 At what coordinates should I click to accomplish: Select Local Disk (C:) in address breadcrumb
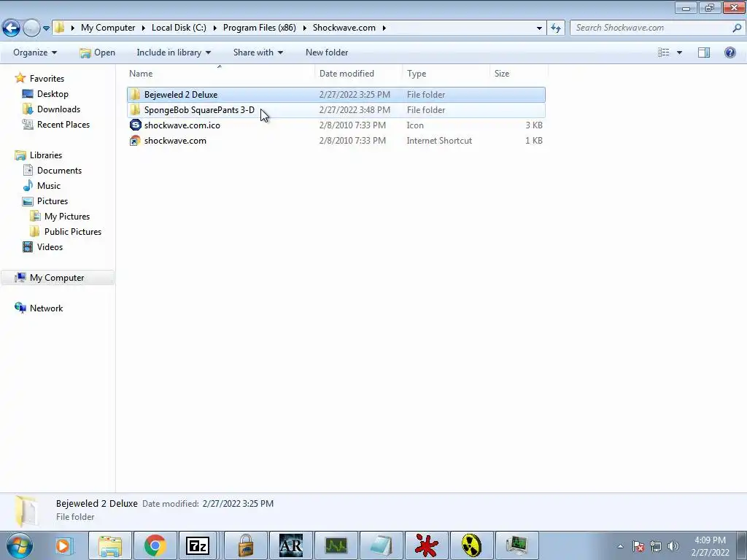pyautogui.click(x=179, y=28)
